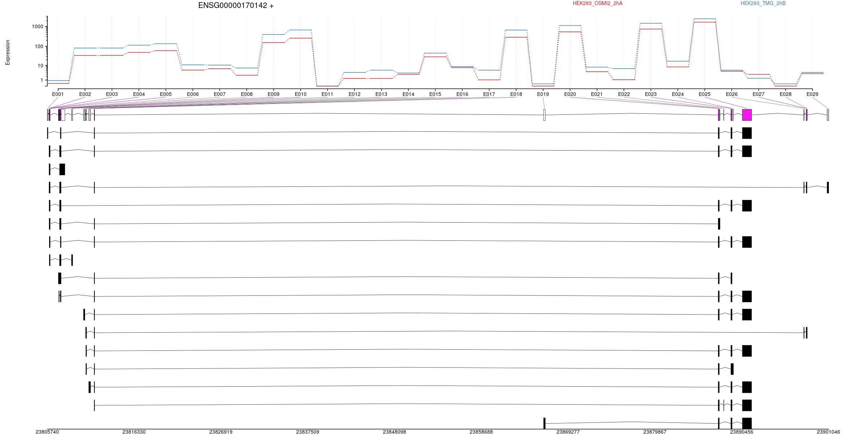The width and height of the screenshot is (868, 438).
Task: Click exon bin label E026
Action: [732, 94]
